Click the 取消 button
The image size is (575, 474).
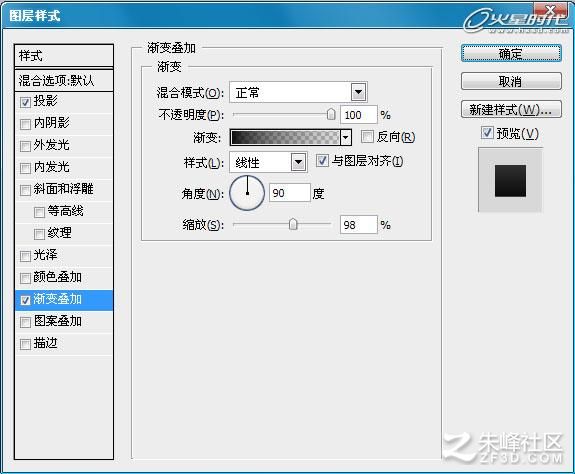point(511,81)
